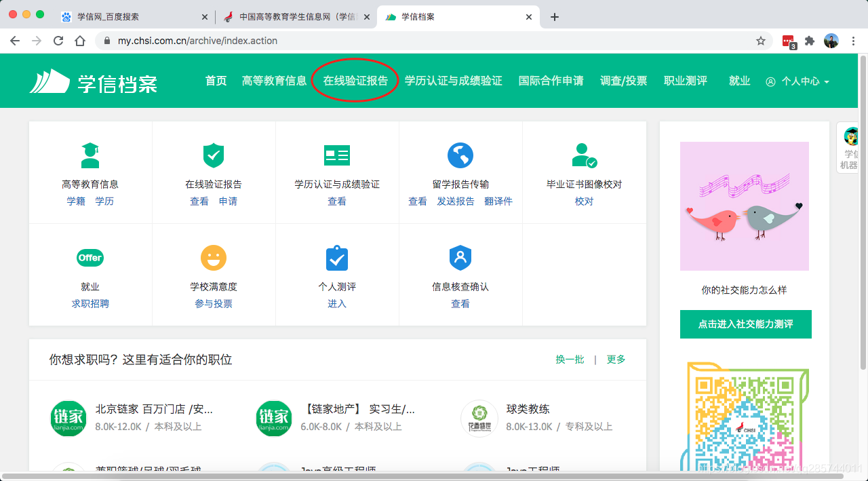Click the green card icon for 学历认证与成绩验证
868x481 pixels.
337,155
